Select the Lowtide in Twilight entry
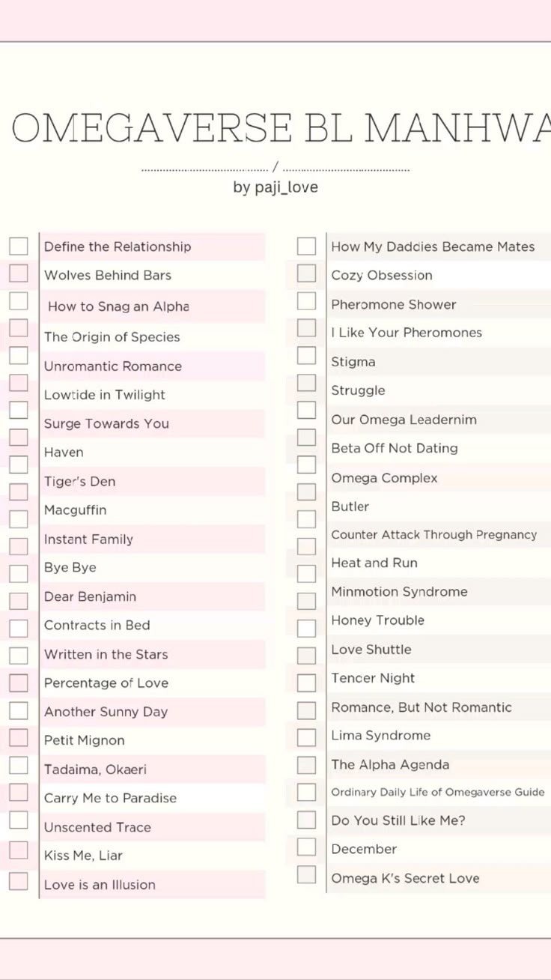The image size is (551, 980). tap(105, 395)
